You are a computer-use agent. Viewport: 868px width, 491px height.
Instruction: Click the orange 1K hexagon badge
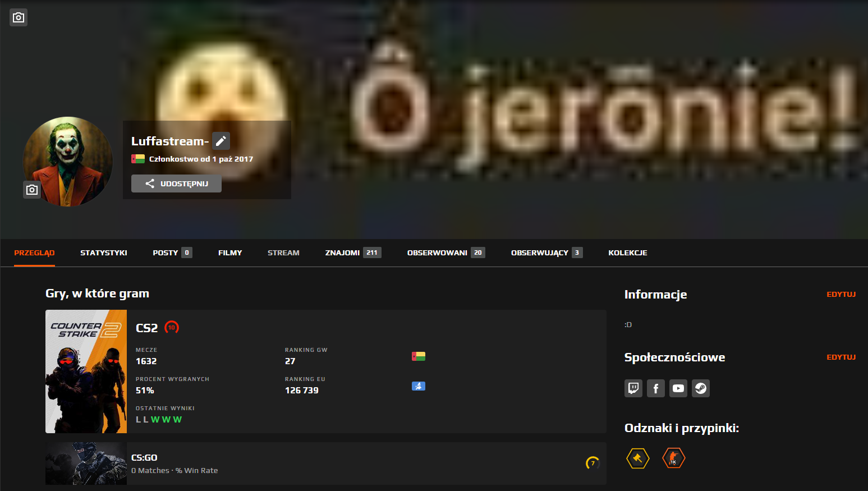674,458
